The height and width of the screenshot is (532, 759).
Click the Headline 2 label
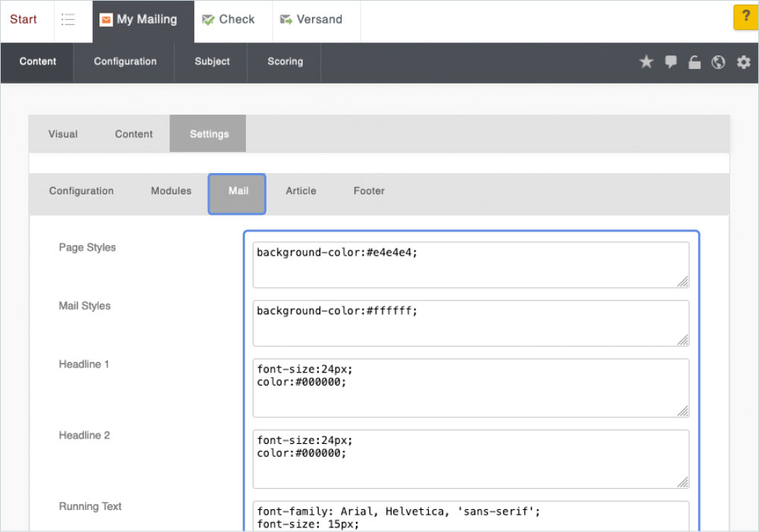(84, 435)
